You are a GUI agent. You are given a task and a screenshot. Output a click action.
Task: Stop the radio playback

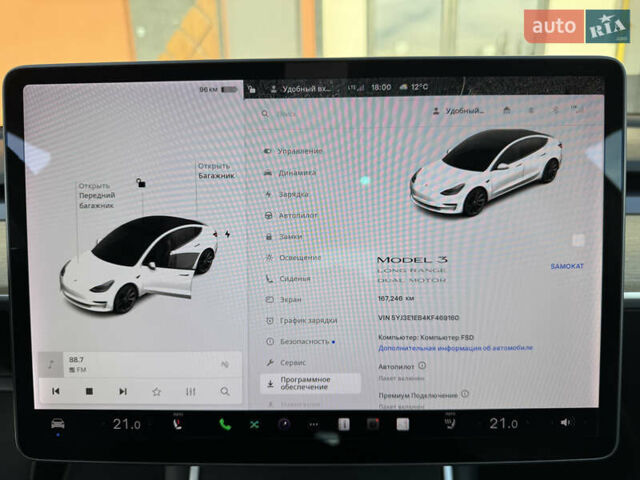[89, 391]
